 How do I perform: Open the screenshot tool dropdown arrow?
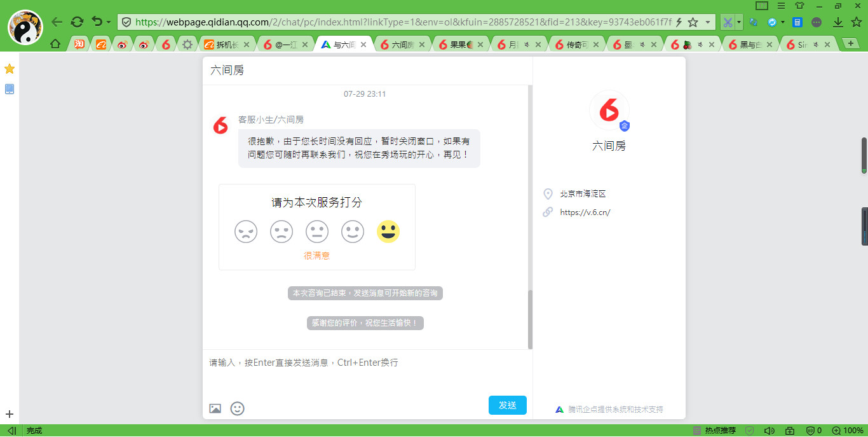pyautogui.click(x=739, y=22)
